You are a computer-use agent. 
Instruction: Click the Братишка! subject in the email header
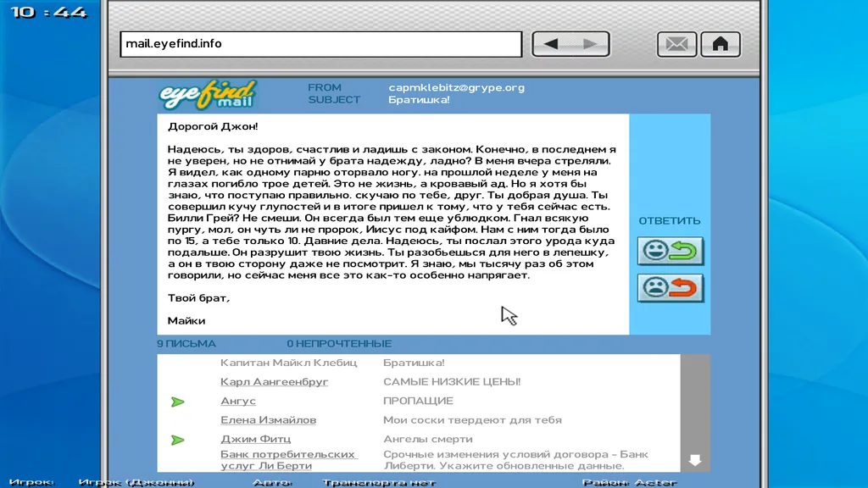[419, 100]
